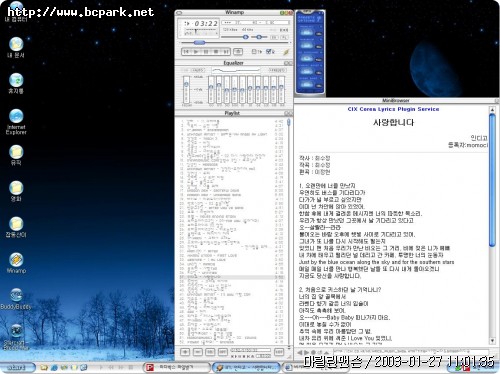Screen dimensions: 500x374
Task: Click the MiniBrowser vertical scrollbar thumb
Action: (492, 180)
